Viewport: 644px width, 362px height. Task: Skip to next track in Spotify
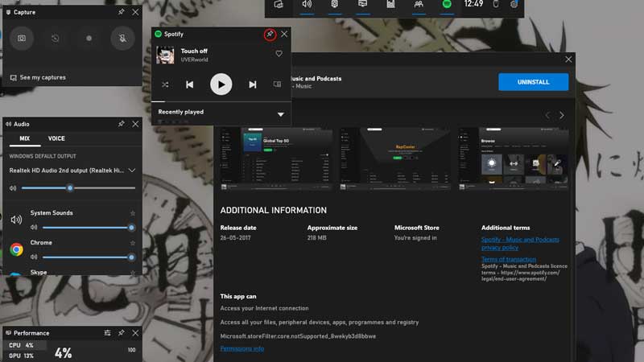point(253,84)
